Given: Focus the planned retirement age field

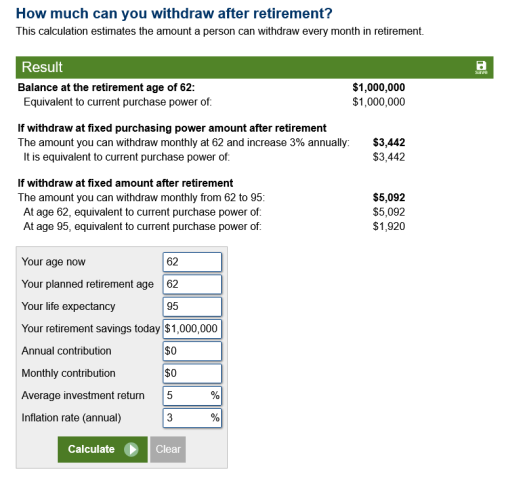Looking at the screenshot, I should coord(192,284).
